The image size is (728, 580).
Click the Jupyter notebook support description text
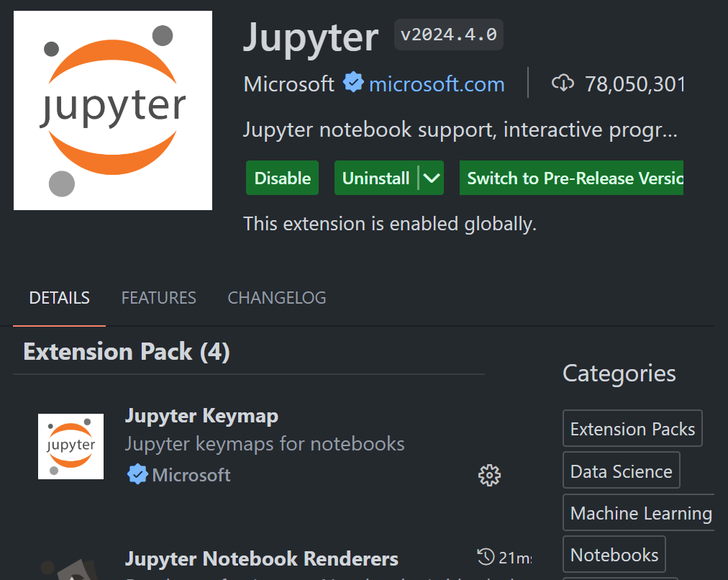click(460, 130)
